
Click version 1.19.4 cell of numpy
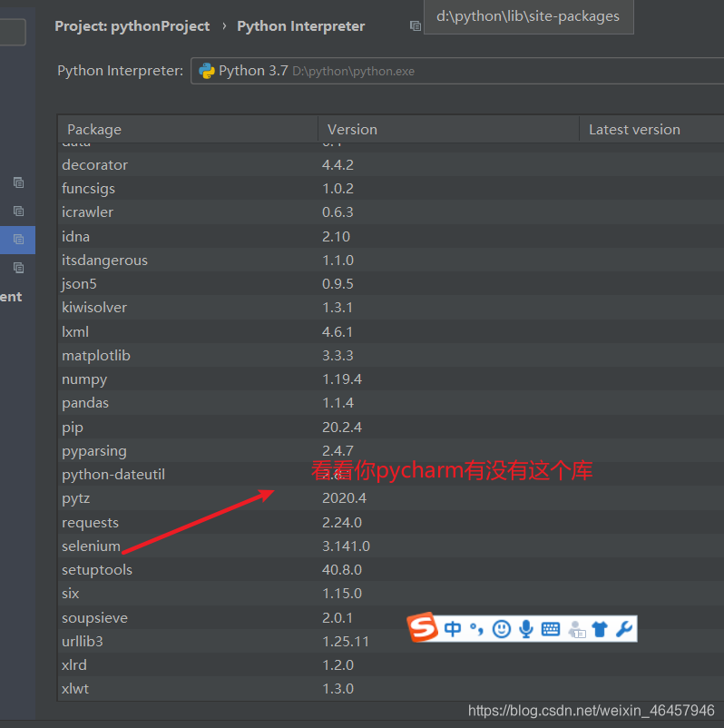341,379
